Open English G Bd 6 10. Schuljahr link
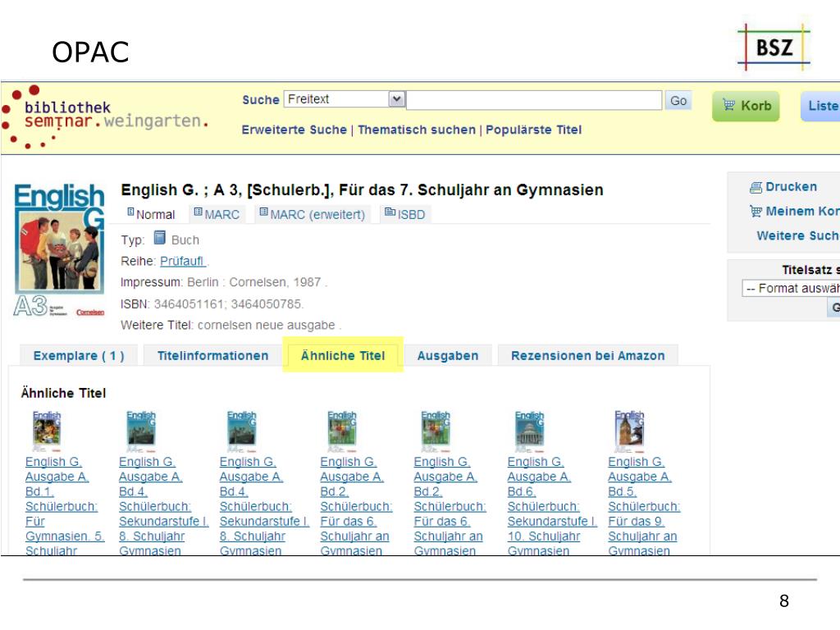This screenshot has width=840, height=630. click(552, 505)
